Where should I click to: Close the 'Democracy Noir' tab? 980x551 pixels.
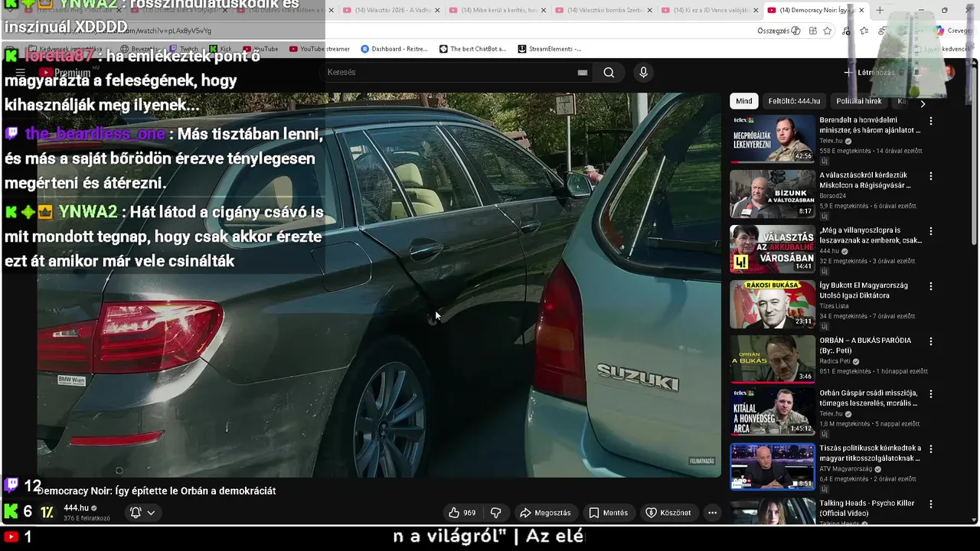(861, 10)
